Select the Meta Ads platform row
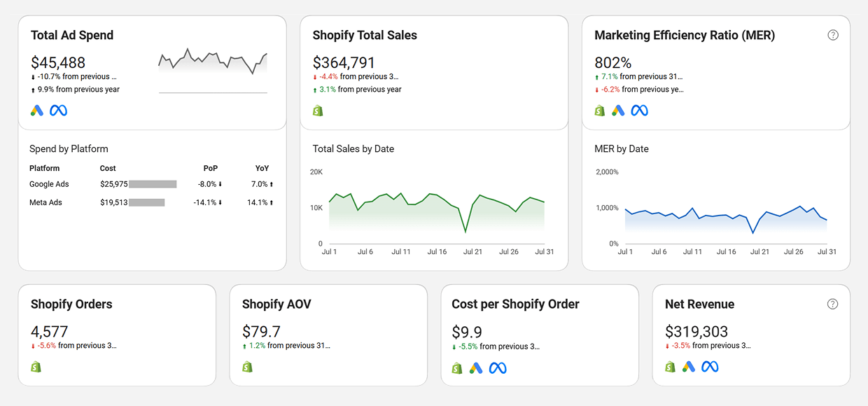Viewport: 868px width, 406px height. [45, 202]
